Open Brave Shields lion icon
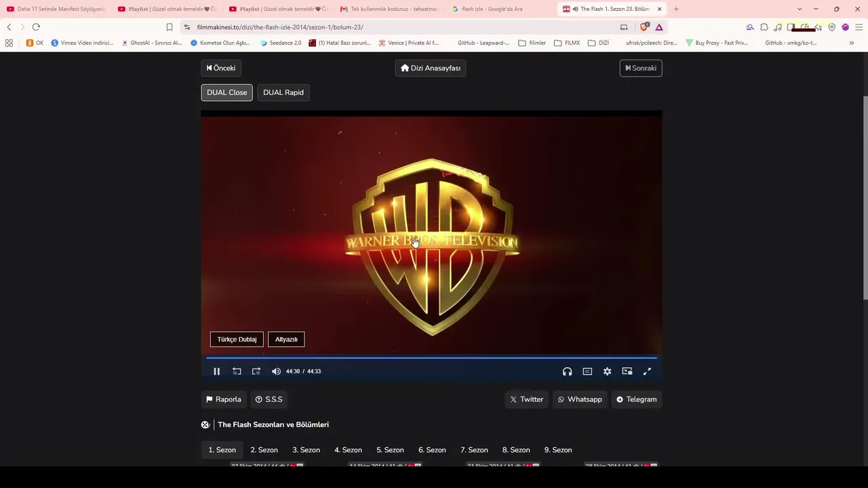This screenshot has height=488, width=868. 644,27
